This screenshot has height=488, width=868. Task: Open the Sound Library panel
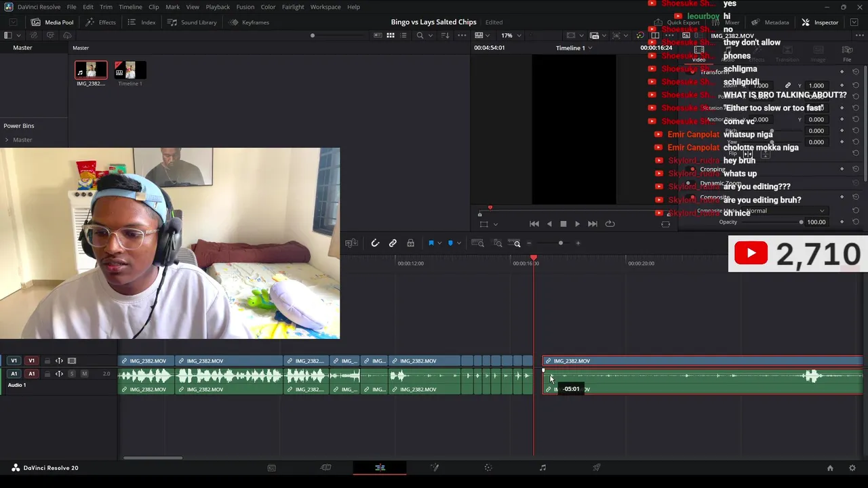(192, 22)
